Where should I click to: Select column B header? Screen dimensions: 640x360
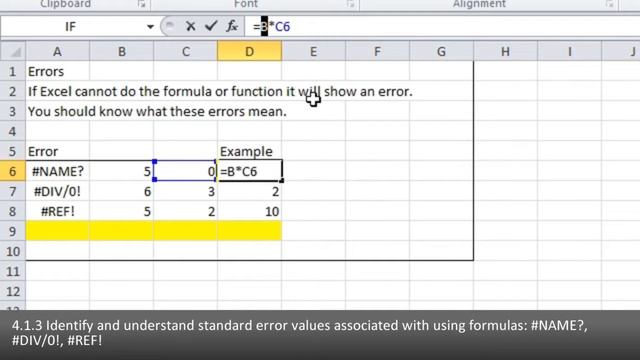[x=122, y=51]
